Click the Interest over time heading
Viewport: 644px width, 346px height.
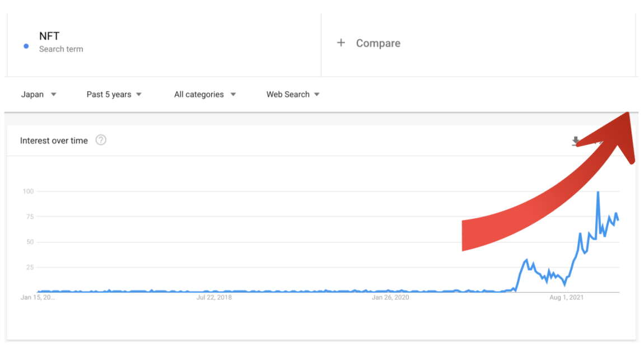click(54, 141)
